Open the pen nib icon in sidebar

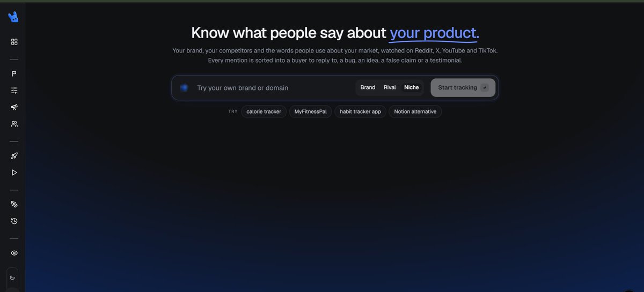14,205
